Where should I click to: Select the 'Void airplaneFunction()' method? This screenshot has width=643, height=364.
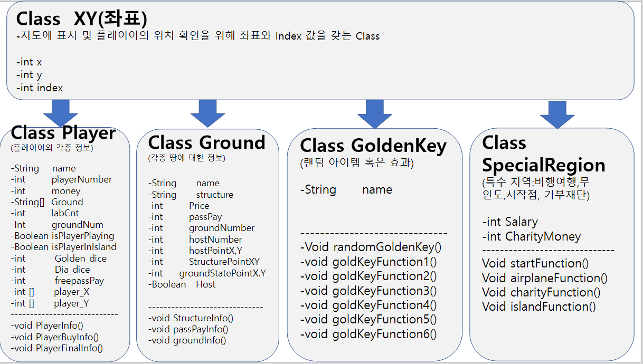click(x=545, y=278)
